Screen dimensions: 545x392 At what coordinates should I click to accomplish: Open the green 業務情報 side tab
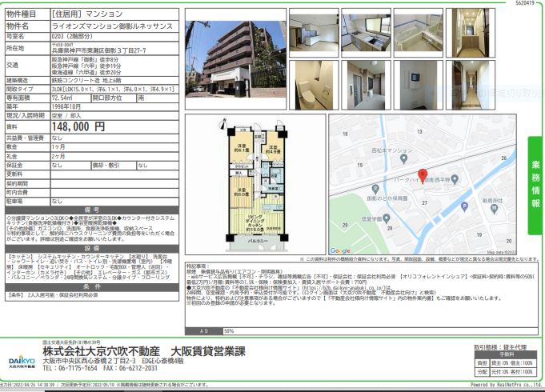point(535,186)
